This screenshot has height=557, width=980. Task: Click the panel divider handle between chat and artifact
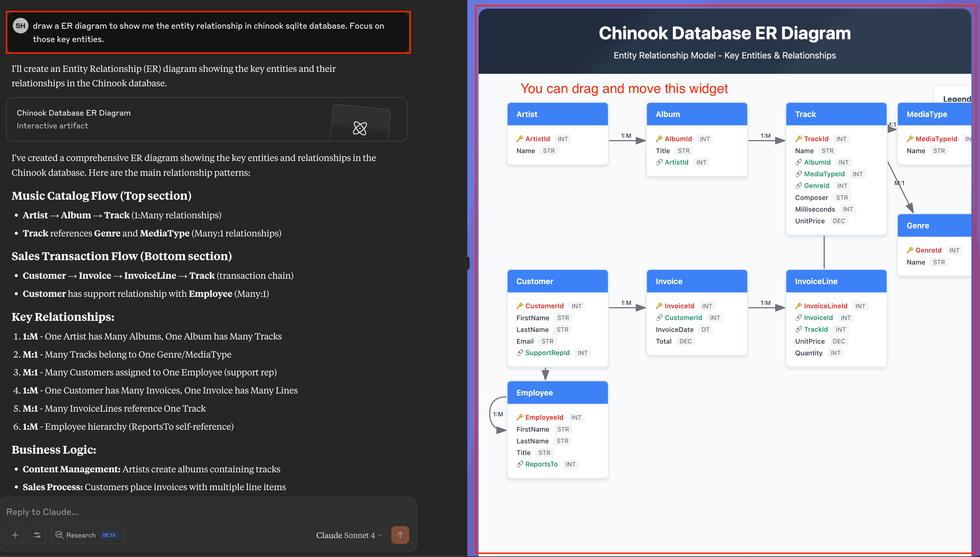coord(467,263)
